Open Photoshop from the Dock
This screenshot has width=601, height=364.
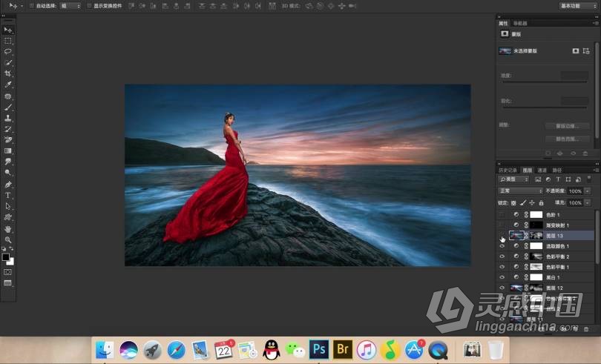pyautogui.click(x=319, y=349)
